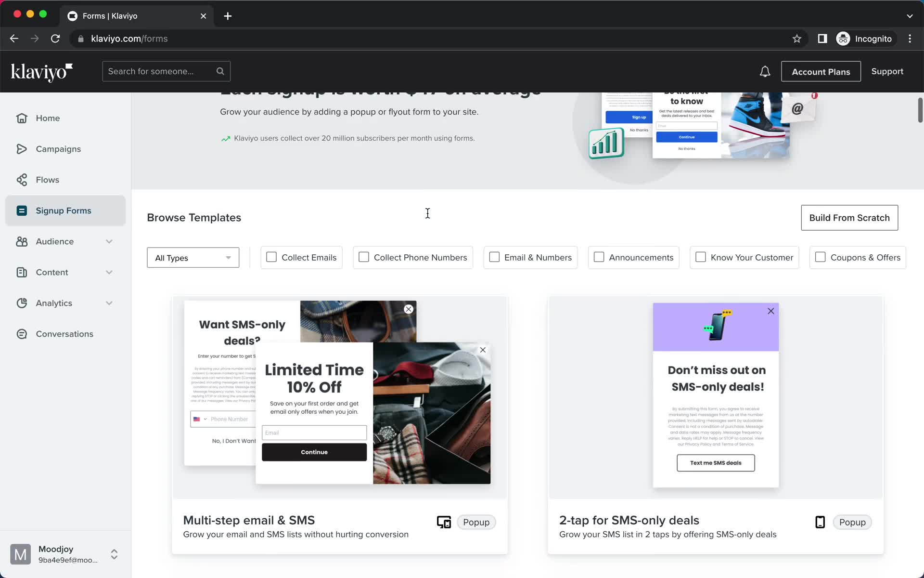The width and height of the screenshot is (924, 578).
Task: Open the Campaigns paper-plane icon
Action: [x=22, y=149]
